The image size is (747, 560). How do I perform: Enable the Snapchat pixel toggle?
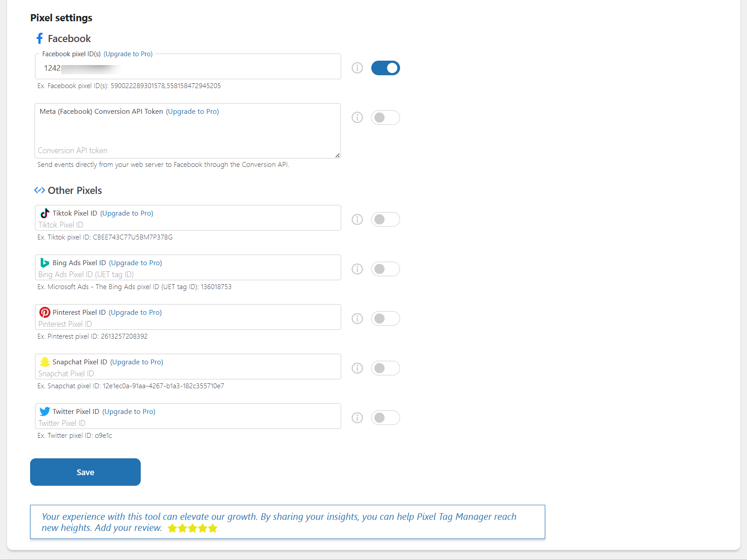click(x=385, y=368)
